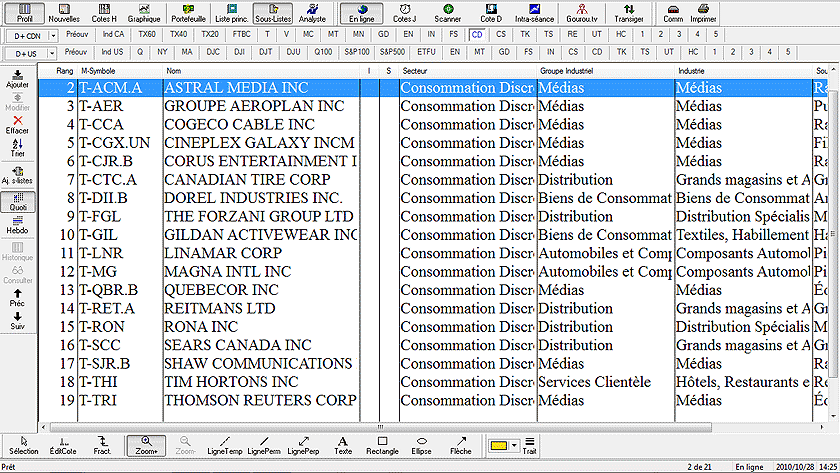840x473 pixels.
Task: Select the LigneTemp drawing tool
Action: [224, 446]
